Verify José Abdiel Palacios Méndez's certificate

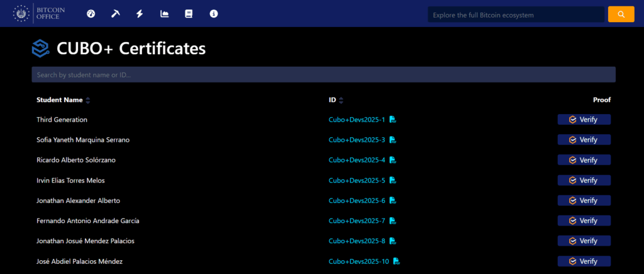pyautogui.click(x=584, y=261)
